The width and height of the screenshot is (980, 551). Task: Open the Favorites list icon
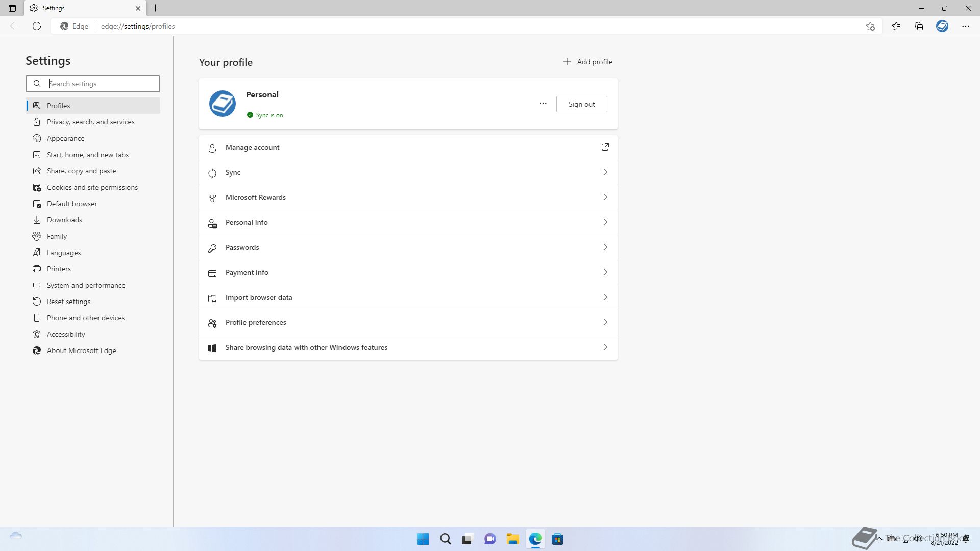tap(896, 26)
